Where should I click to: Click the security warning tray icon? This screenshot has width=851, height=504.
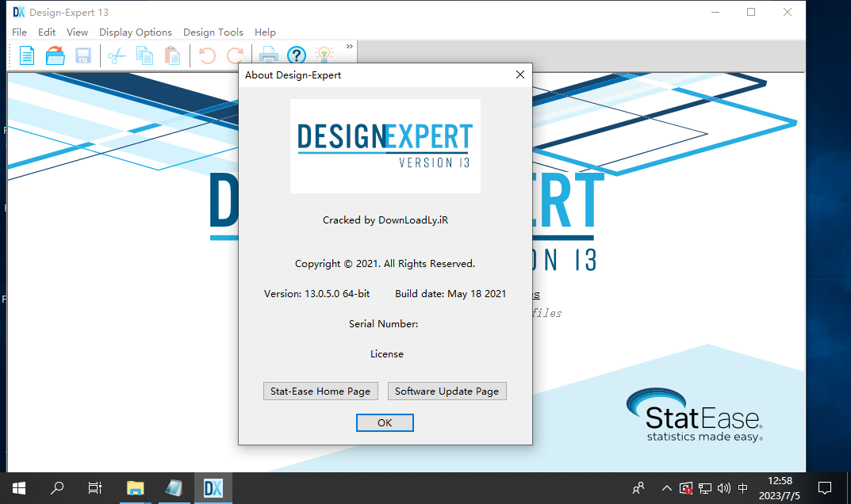(x=686, y=488)
